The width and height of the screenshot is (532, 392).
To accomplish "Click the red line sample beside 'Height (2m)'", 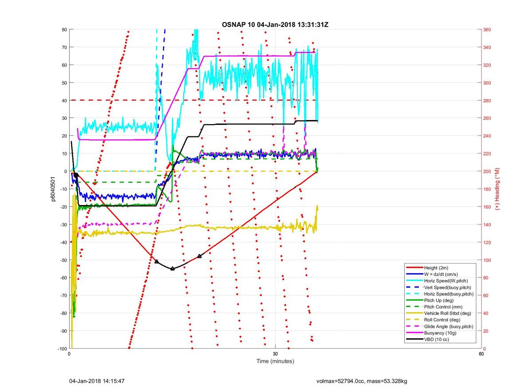I will pos(414,268).
